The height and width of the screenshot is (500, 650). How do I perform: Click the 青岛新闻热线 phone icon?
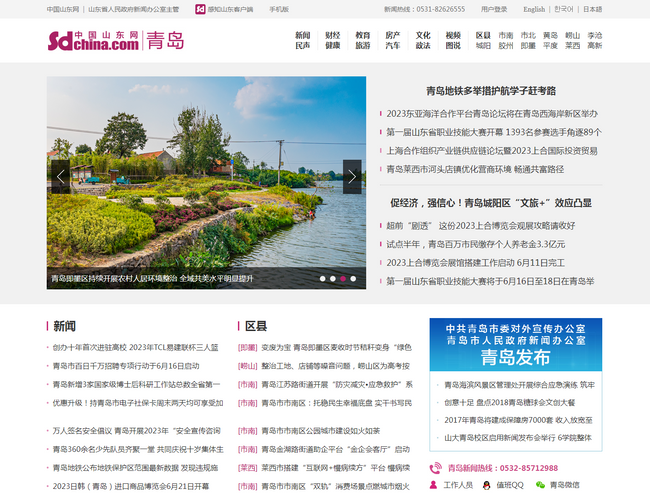pyautogui.click(x=436, y=468)
